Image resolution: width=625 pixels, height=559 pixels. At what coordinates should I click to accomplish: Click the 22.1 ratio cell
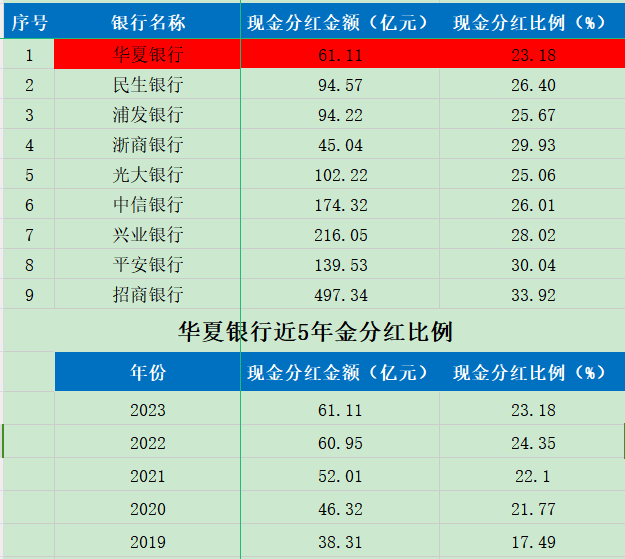tap(532, 475)
